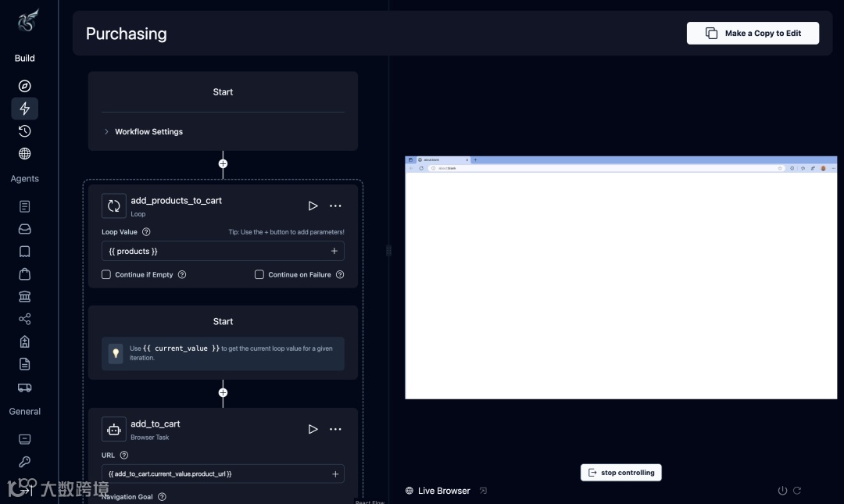Image resolution: width=844 pixels, height=504 pixels.
Task: Select the about:blank tab in live browser
Action: (x=443, y=160)
